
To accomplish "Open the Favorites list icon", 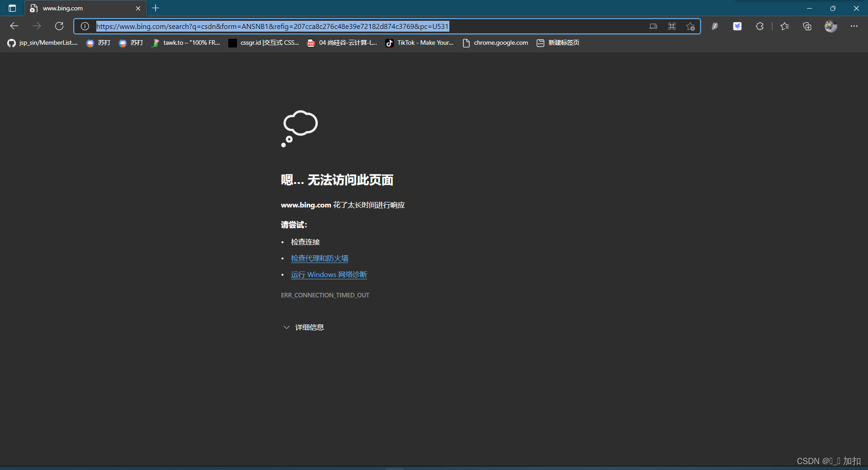I will [785, 26].
